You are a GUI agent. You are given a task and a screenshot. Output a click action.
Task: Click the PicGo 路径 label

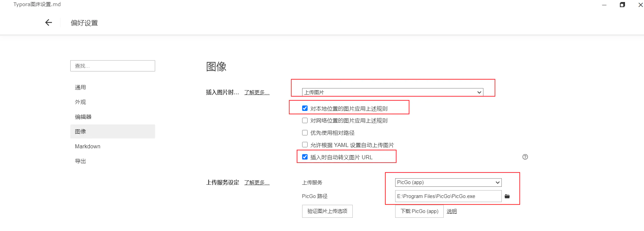click(x=315, y=196)
